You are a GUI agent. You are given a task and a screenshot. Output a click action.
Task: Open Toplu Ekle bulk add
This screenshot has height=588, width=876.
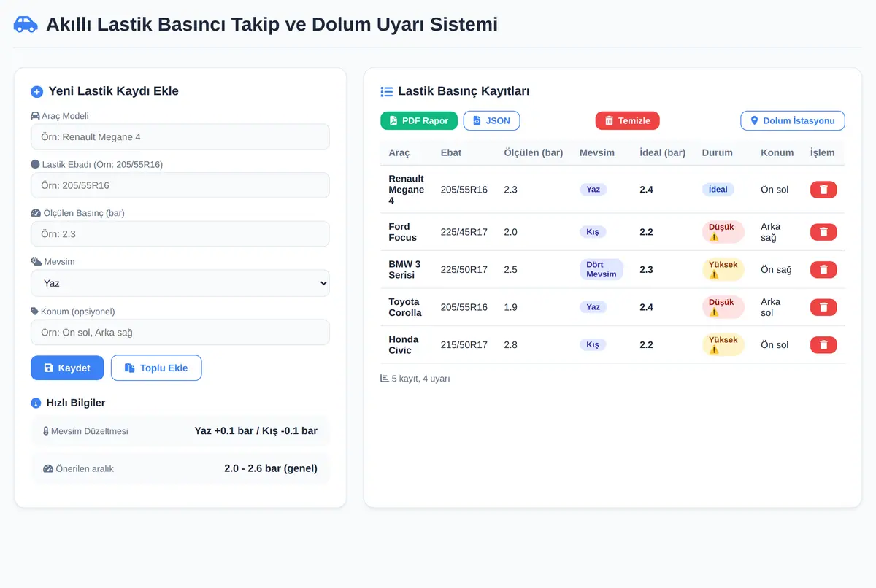point(156,368)
